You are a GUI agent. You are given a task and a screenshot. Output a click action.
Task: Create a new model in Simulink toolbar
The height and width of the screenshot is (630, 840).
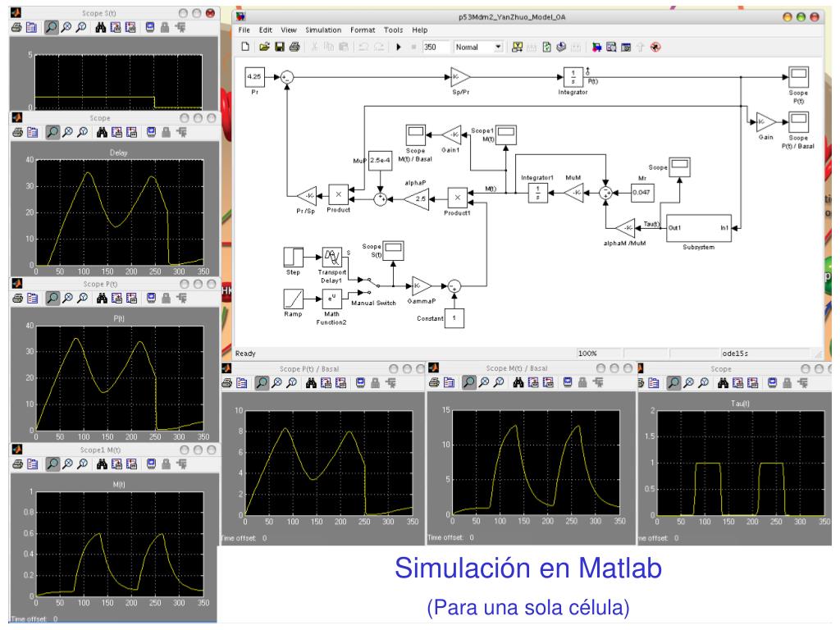[x=245, y=47]
